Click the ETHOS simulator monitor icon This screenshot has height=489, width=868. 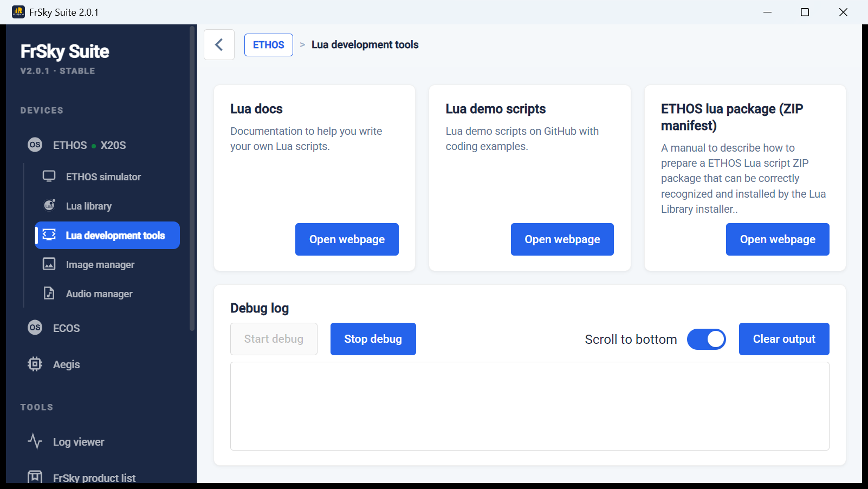(49, 177)
